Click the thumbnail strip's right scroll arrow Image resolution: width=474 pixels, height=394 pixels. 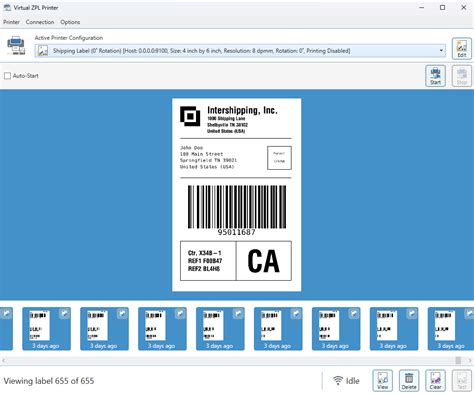pyautogui.click(x=470, y=360)
